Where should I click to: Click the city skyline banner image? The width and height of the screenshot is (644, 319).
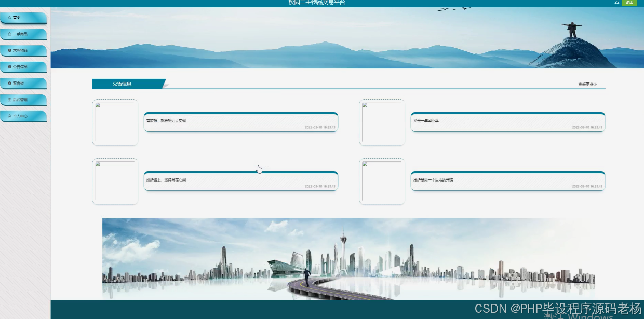348,259
